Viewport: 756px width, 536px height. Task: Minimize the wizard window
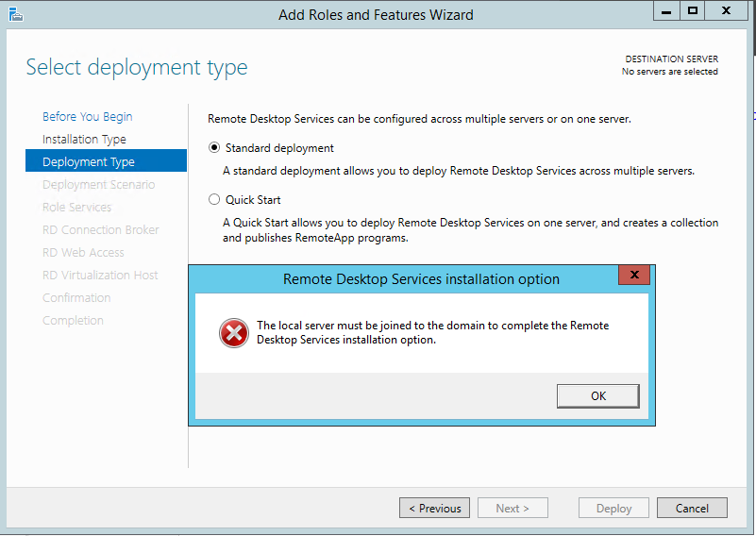point(666,10)
